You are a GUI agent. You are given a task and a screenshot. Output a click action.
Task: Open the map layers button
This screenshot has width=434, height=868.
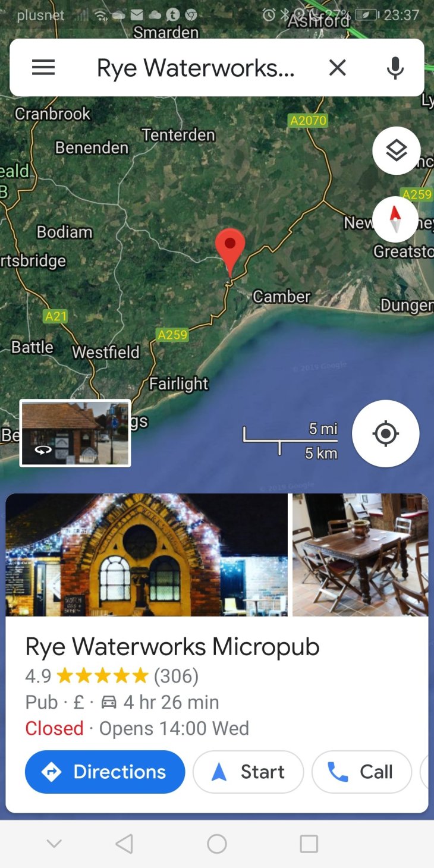396,150
